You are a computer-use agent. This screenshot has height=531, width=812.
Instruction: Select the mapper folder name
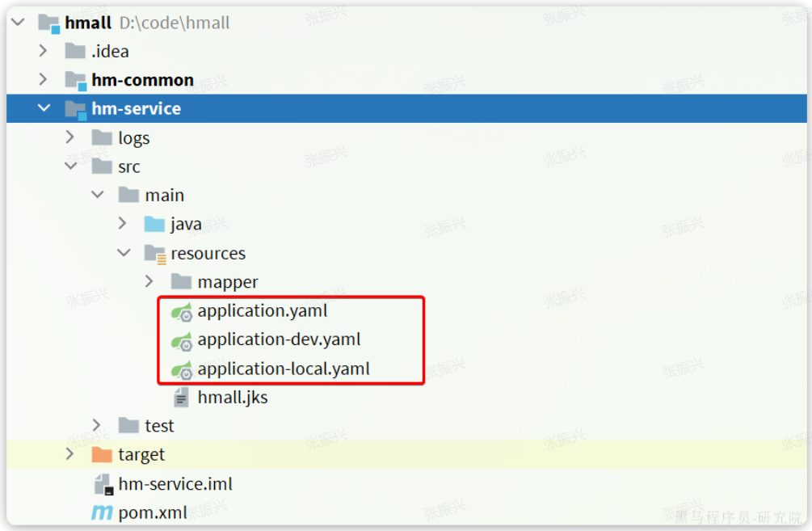pos(228,282)
